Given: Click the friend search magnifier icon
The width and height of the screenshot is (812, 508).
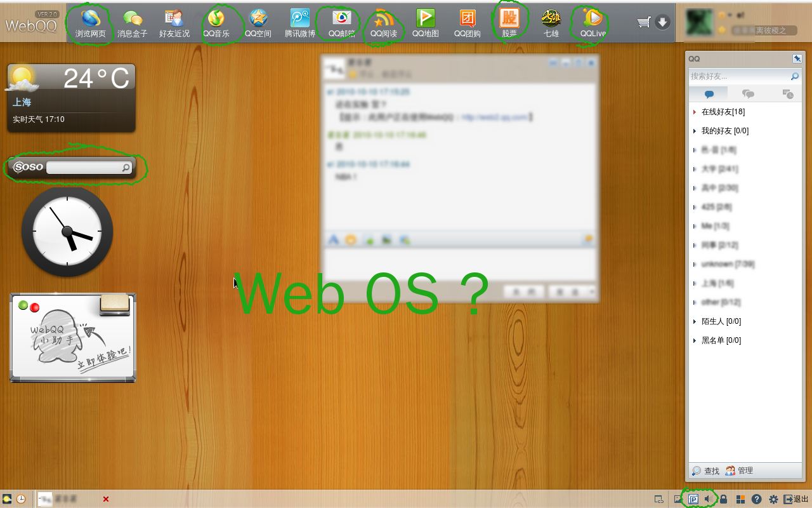Looking at the screenshot, I should click(795, 76).
